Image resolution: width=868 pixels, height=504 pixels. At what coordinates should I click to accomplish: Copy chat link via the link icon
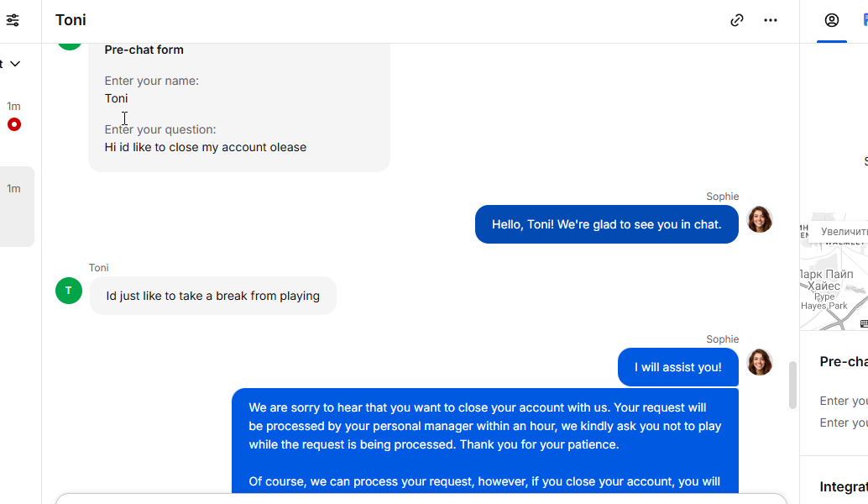pos(737,20)
